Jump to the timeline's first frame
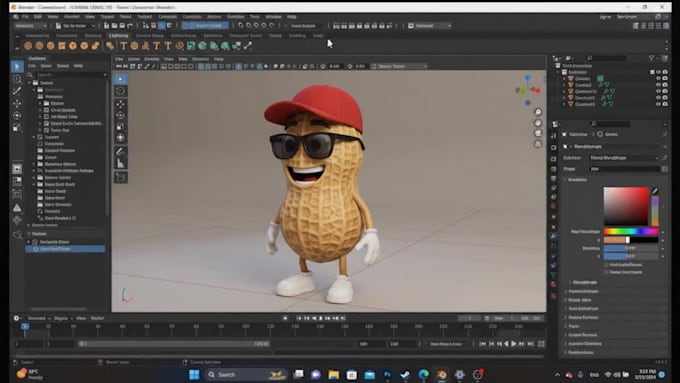The width and height of the screenshot is (680, 383). [x=483, y=344]
